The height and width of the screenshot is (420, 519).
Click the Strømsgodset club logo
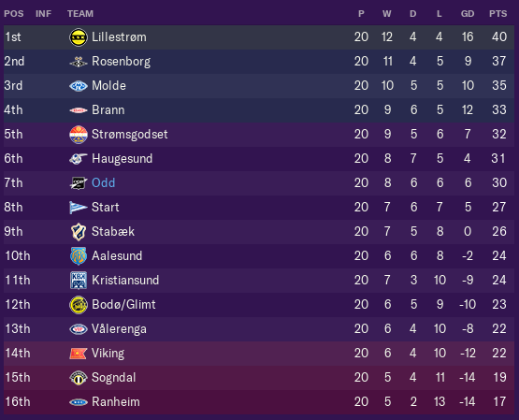(x=79, y=135)
